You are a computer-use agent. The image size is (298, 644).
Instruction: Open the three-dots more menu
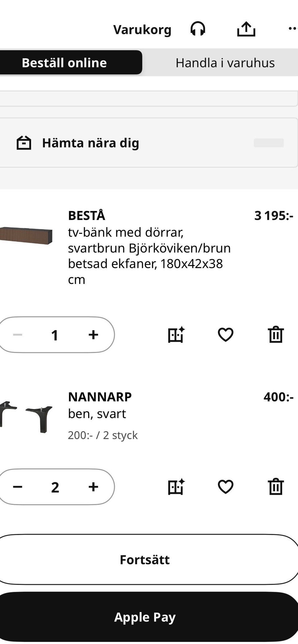pos(293,29)
